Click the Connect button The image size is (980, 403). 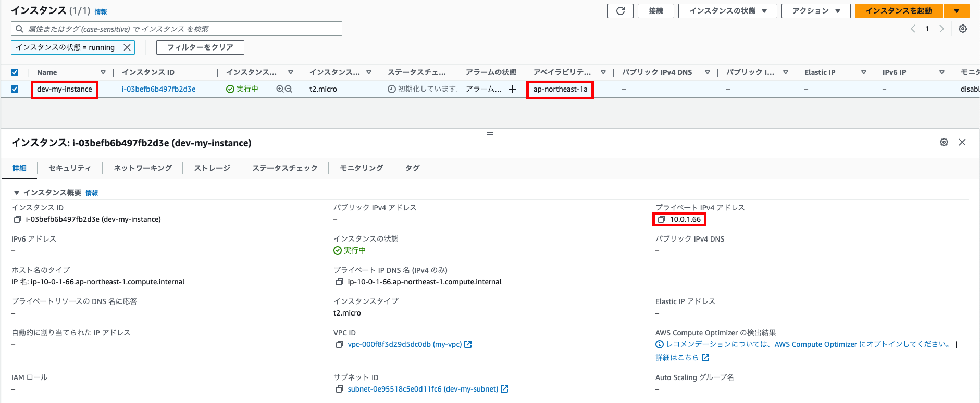tap(656, 11)
